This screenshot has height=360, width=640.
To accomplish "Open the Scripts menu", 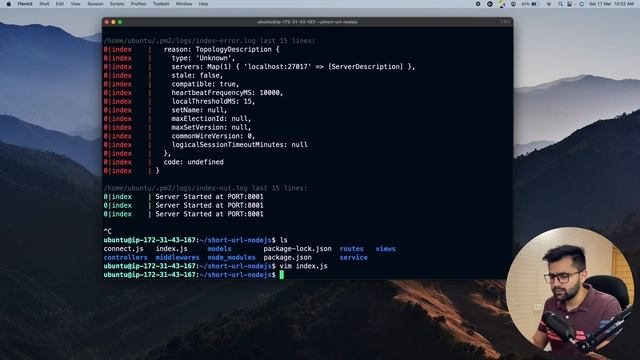I will pyautogui.click(x=117, y=4).
